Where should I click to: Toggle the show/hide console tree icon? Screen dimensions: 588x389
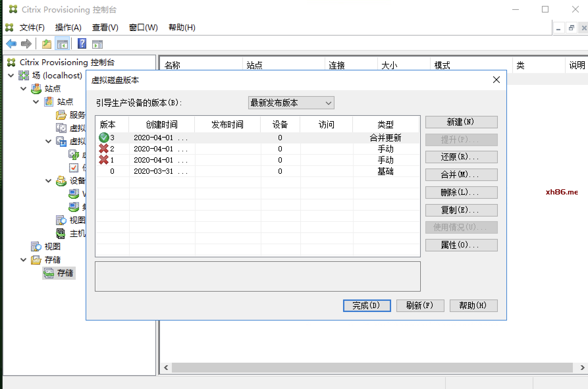coord(62,44)
